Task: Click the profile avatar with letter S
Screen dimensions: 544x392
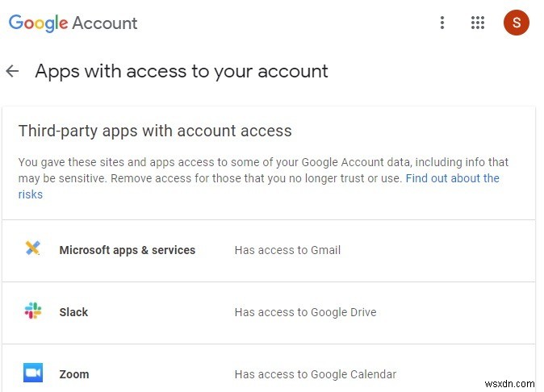Action: point(516,23)
